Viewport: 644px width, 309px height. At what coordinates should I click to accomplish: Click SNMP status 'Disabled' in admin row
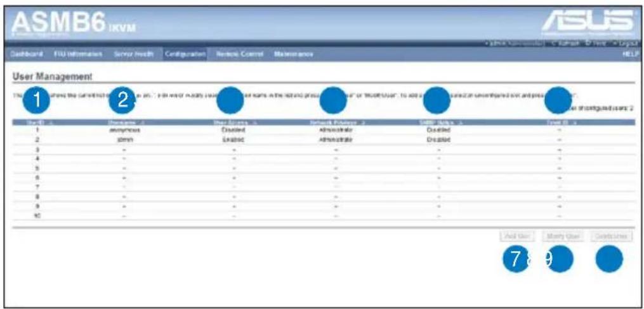(438, 140)
